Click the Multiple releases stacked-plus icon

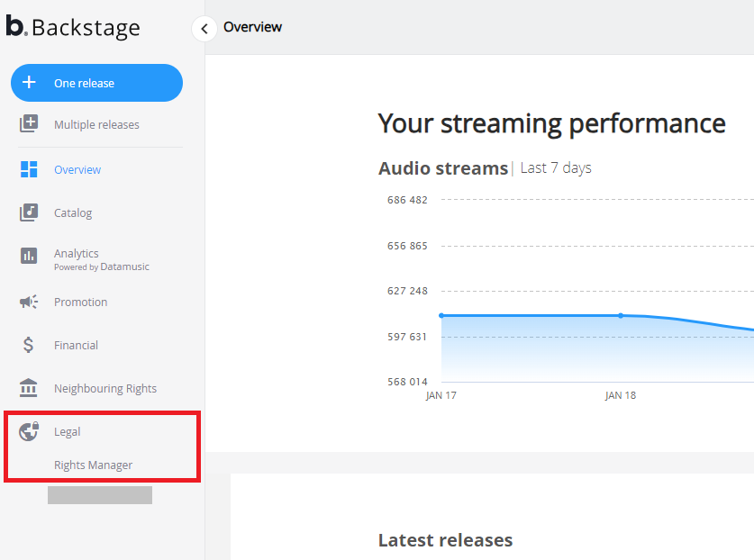point(29,124)
